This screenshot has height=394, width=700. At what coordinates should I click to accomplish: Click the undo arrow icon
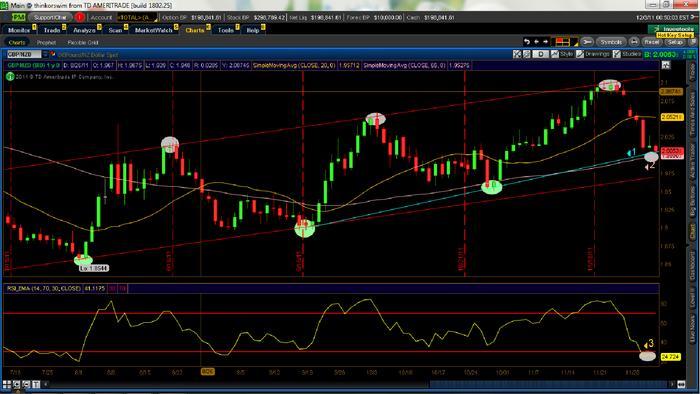point(527,41)
